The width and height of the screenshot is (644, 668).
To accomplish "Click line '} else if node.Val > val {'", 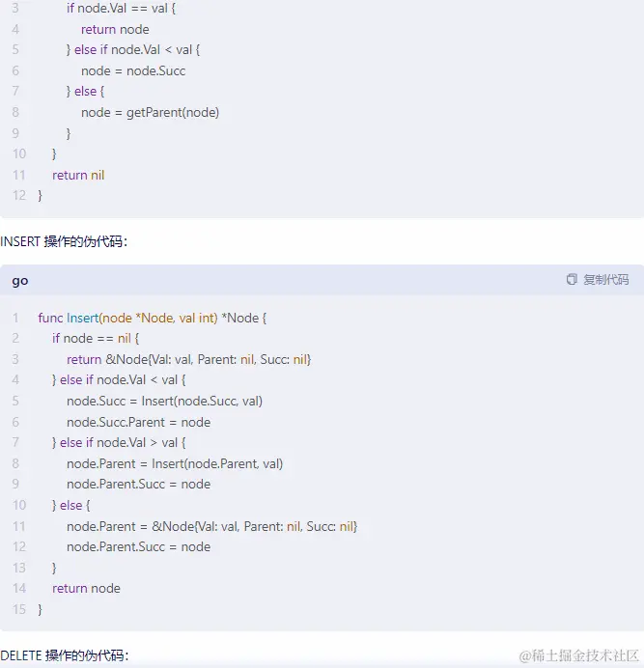I will tap(119, 443).
